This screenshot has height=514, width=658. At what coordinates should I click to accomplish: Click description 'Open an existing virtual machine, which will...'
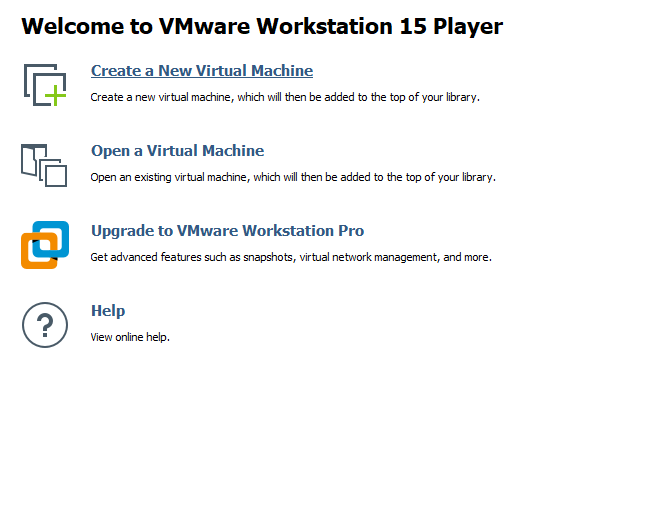pos(293,177)
